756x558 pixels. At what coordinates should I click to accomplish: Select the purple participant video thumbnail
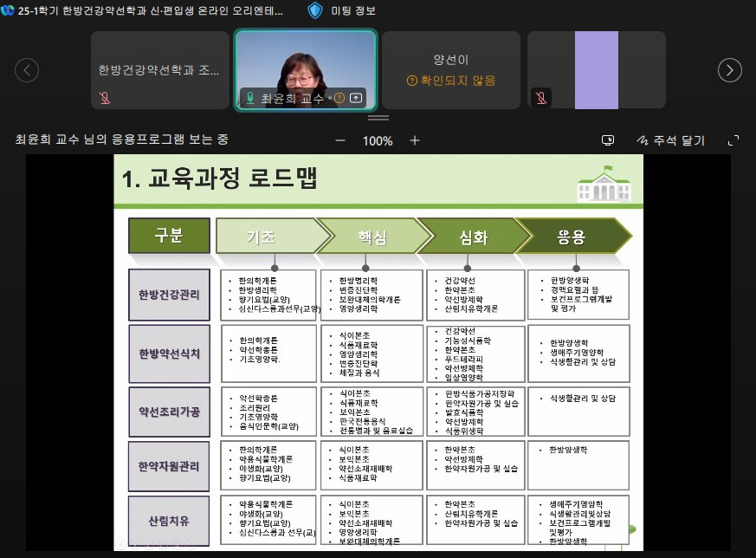(597, 70)
